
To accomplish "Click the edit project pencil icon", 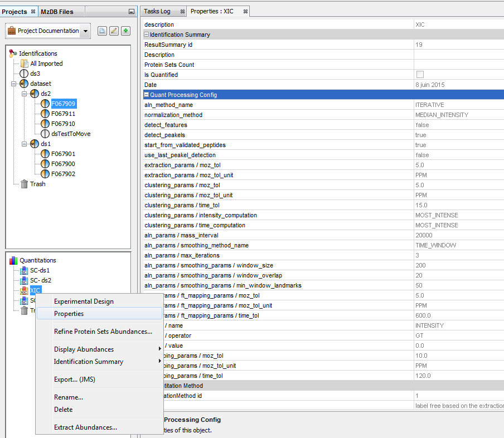I will coord(114,31).
